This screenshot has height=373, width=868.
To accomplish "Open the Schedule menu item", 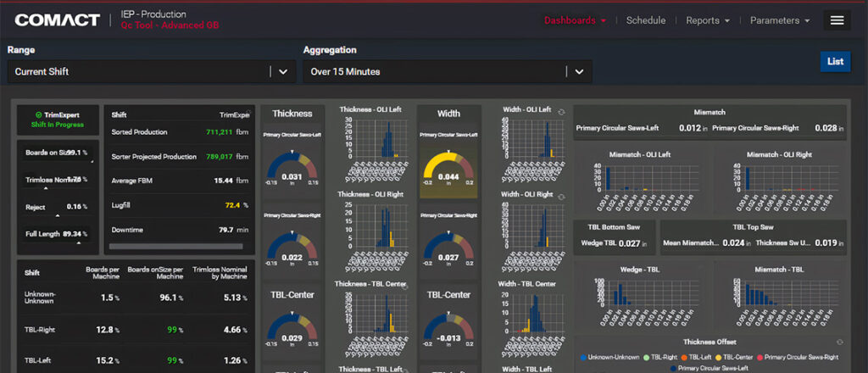I will point(645,20).
